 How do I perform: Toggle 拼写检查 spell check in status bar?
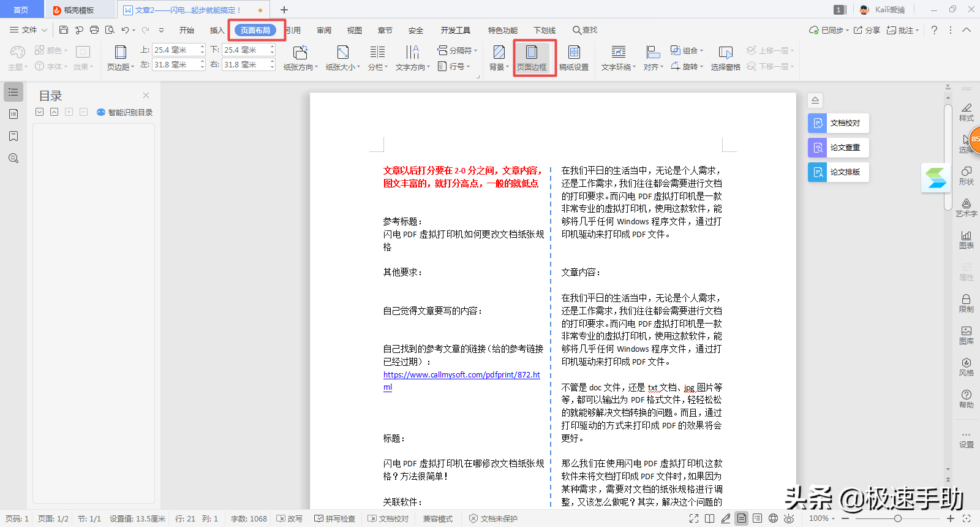[335, 518]
